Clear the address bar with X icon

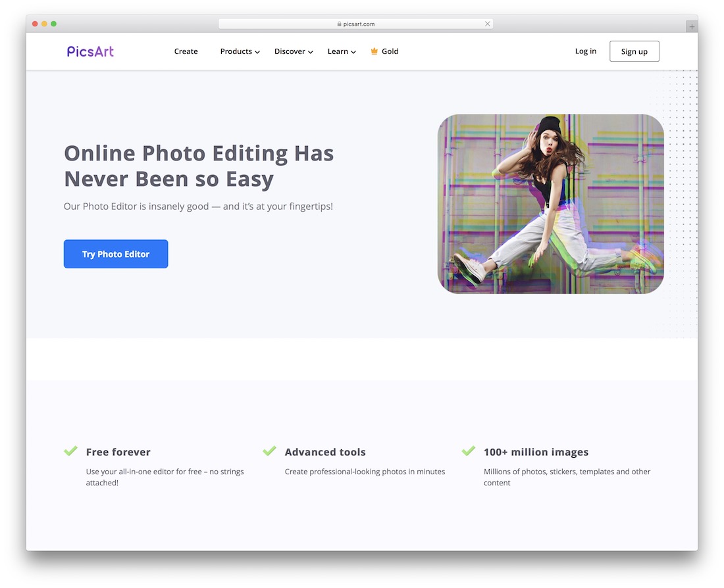(x=487, y=24)
